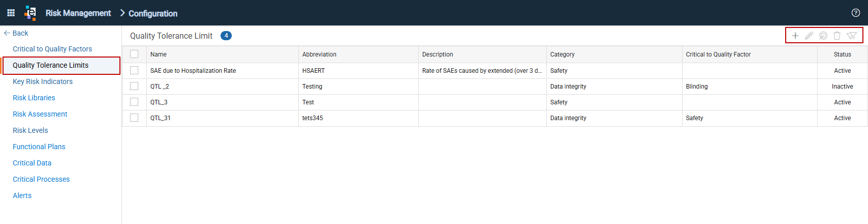Click Data integrity category in QTL_31 row
The image size is (868, 224).
tap(568, 118)
